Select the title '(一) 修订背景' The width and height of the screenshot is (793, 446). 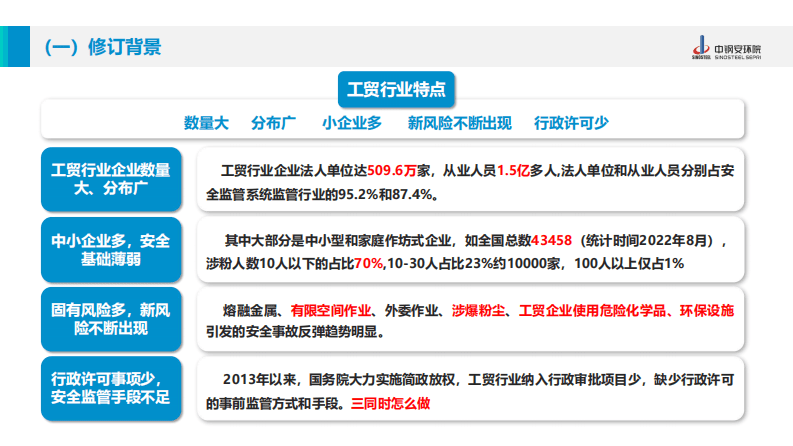tap(103, 47)
